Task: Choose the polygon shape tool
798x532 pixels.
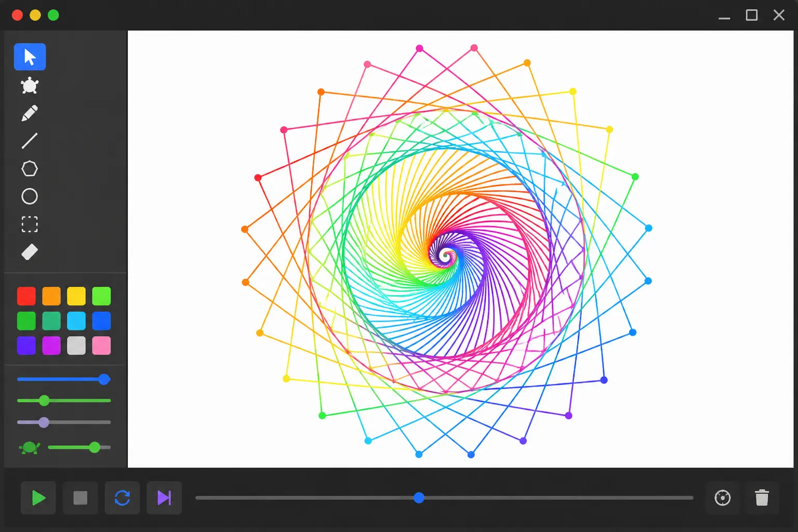Action: pos(30,169)
